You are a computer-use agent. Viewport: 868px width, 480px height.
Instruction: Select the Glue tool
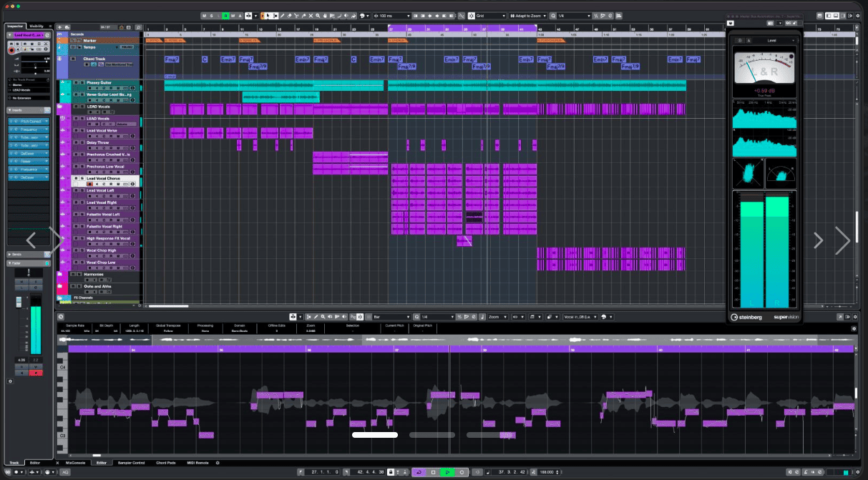click(x=303, y=15)
